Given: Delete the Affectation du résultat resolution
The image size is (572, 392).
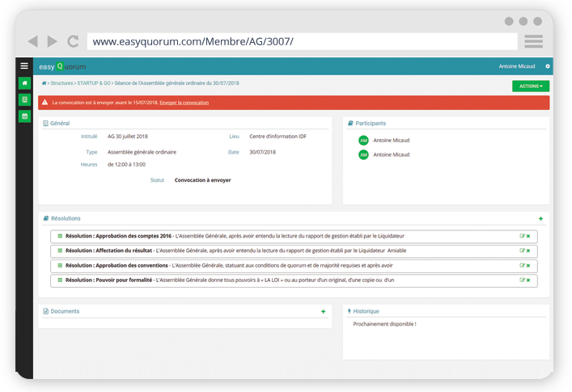Looking at the screenshot, I should tap(528, 251).
